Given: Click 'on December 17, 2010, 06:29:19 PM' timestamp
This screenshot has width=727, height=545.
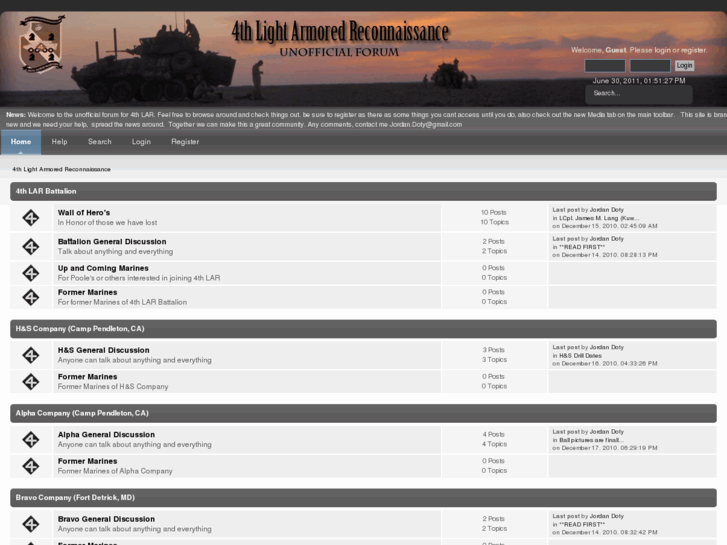Looking at the screenshot, I should 605,448.
